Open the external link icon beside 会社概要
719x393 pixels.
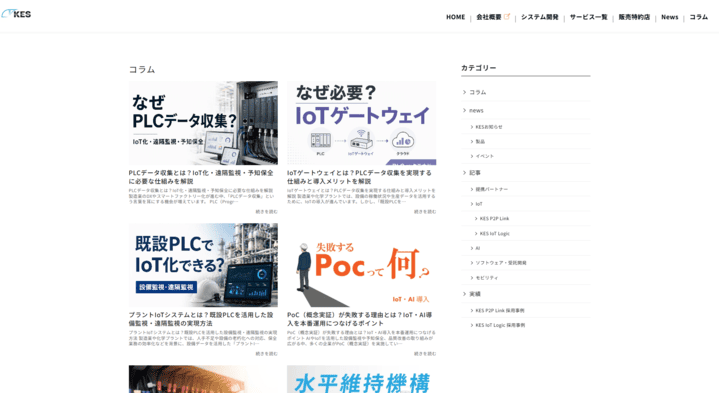(507, 17)
